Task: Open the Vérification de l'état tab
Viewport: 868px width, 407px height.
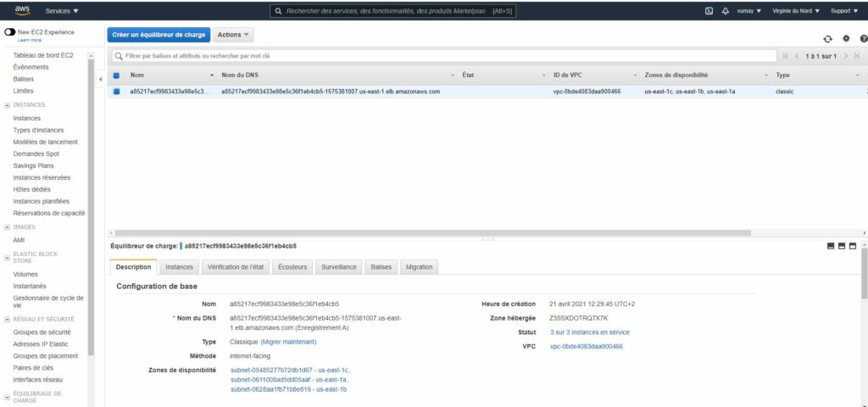Action: coord(236,267)
